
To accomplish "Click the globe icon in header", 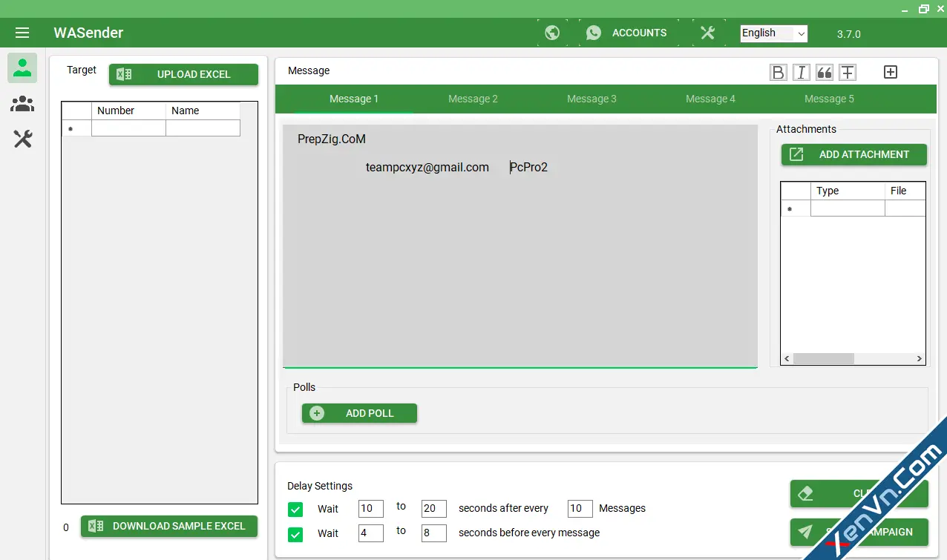I will tap(551, 33).
